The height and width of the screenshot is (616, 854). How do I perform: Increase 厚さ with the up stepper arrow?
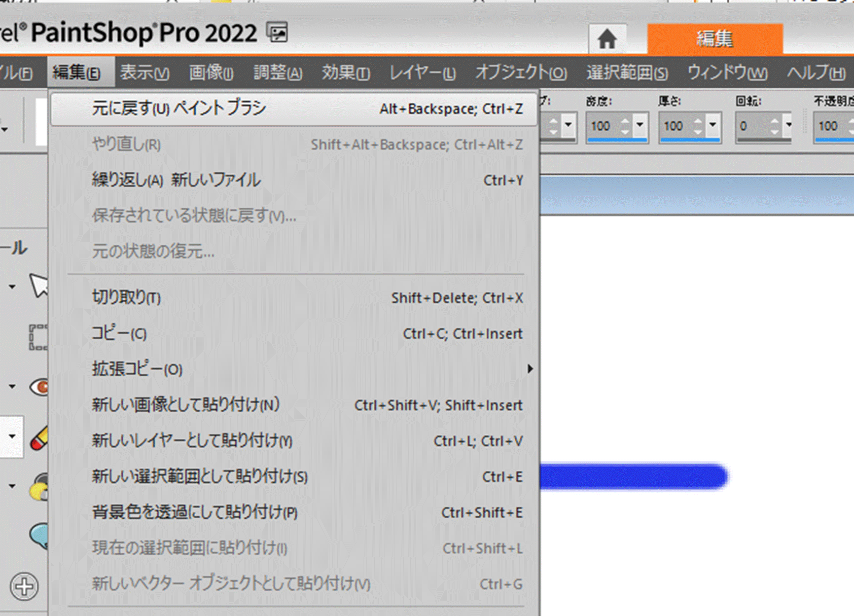tap(698, 121)
